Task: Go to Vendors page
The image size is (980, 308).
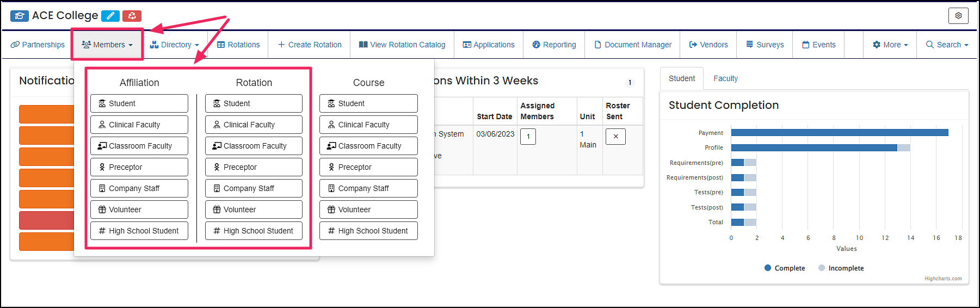Action: pyautogui.click(x=708, y=45)
